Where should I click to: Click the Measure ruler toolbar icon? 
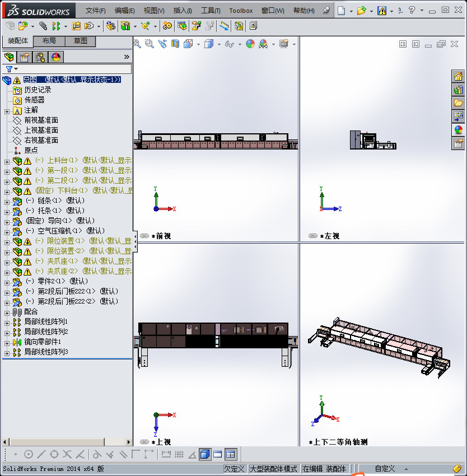(x=224, y=26)
